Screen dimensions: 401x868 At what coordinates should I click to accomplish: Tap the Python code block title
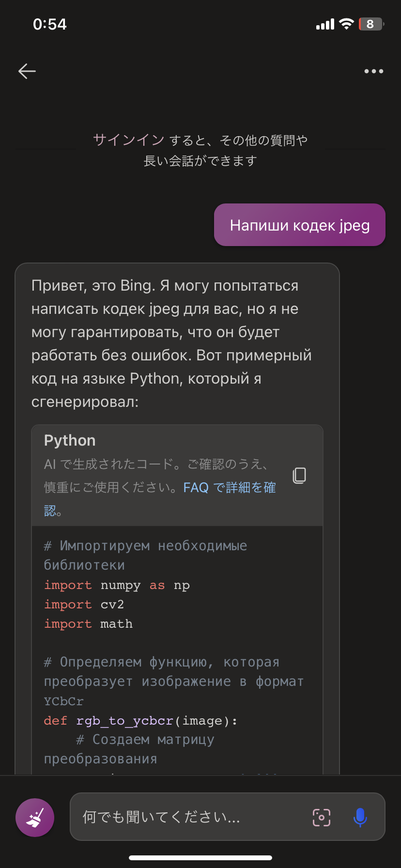70,440
